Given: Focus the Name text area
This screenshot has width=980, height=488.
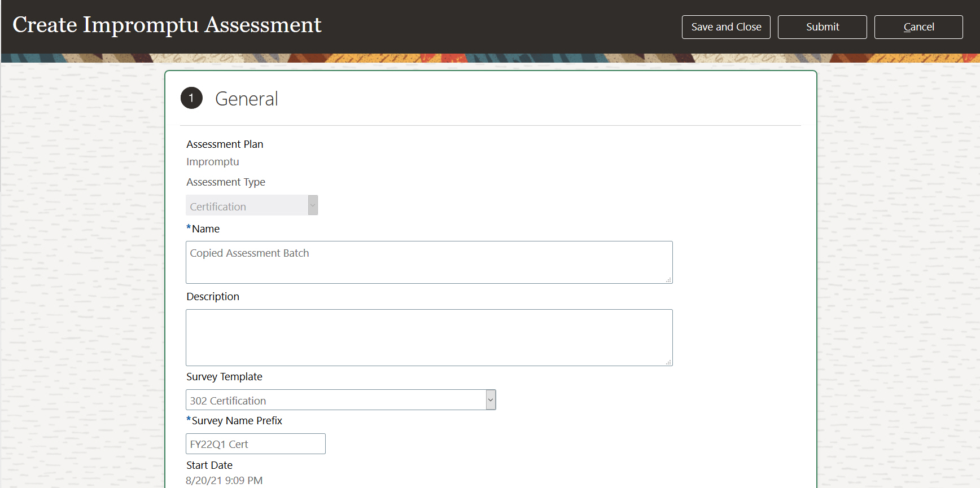Looking at the screenshot, I should [x=428, y=262].
